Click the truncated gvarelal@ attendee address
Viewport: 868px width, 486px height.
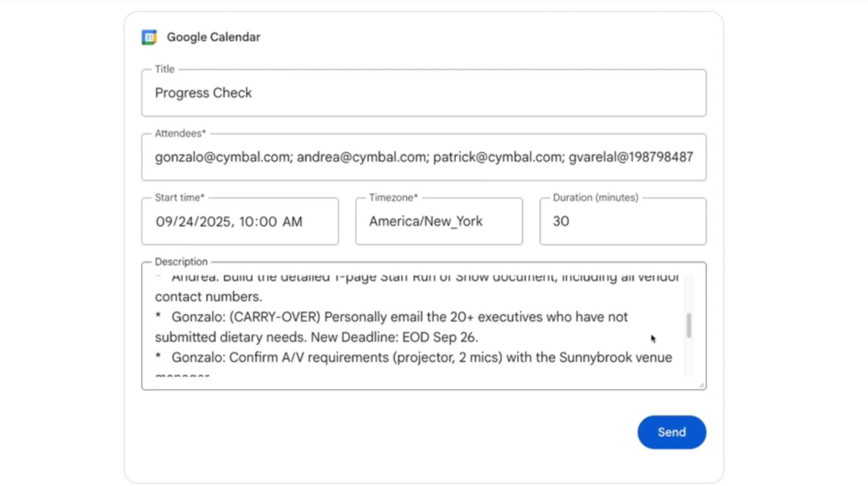coord(630,157)
